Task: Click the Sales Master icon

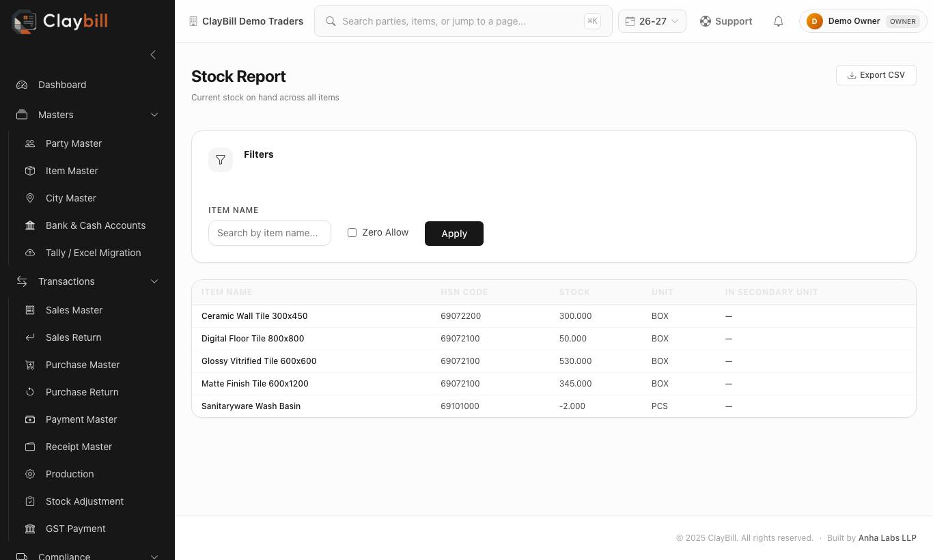Action: 30,310
